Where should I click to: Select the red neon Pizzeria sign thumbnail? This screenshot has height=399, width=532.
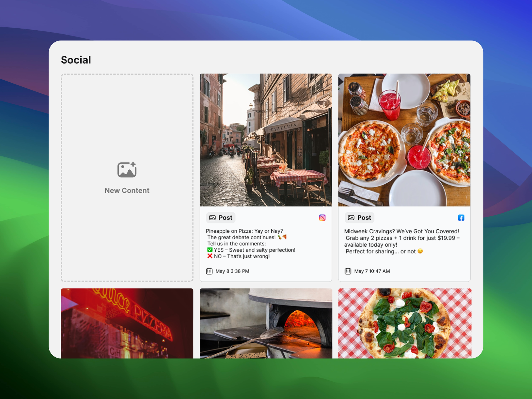pos(127,323)
